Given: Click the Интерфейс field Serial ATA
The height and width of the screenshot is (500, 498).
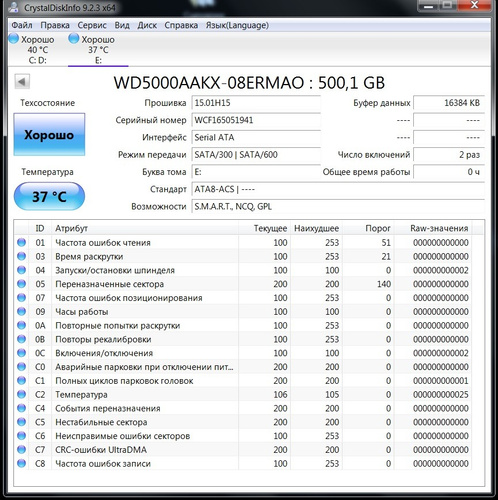Looking at the screenshot, I should point(256,137).
